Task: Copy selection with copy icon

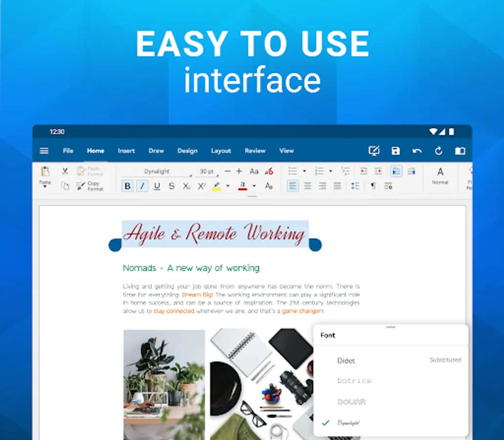Action: click(65, 186)
